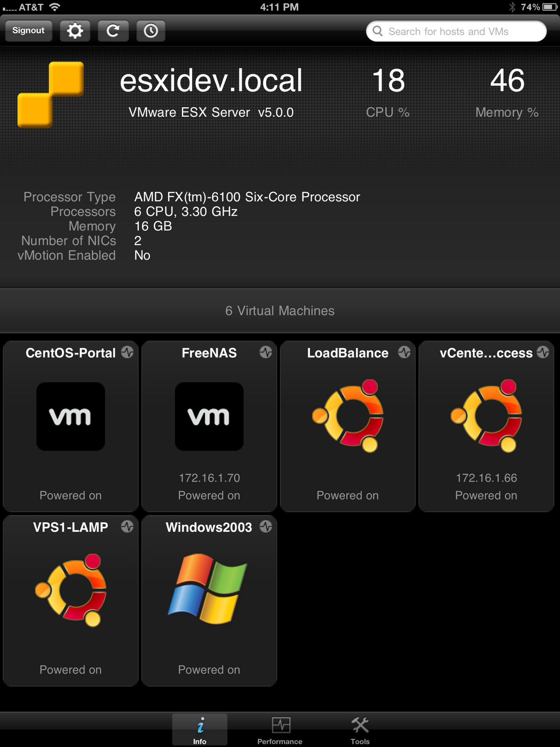Screen dimensions: 560x747
Task: Switch to the Performance tab
Action: pos(279,728)
